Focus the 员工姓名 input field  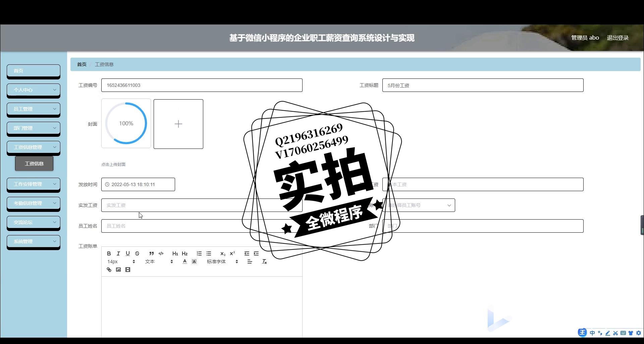tap(202, 226)
